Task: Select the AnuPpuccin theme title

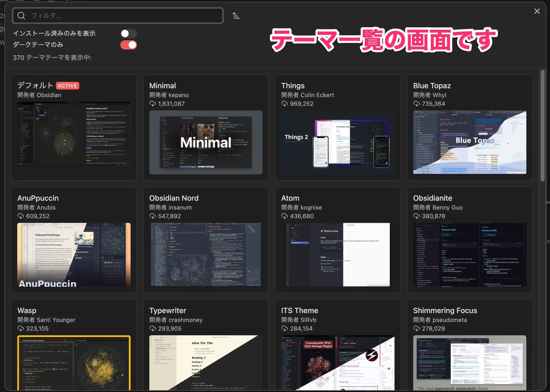Action: pyautogui.click(x=38, y=198)
